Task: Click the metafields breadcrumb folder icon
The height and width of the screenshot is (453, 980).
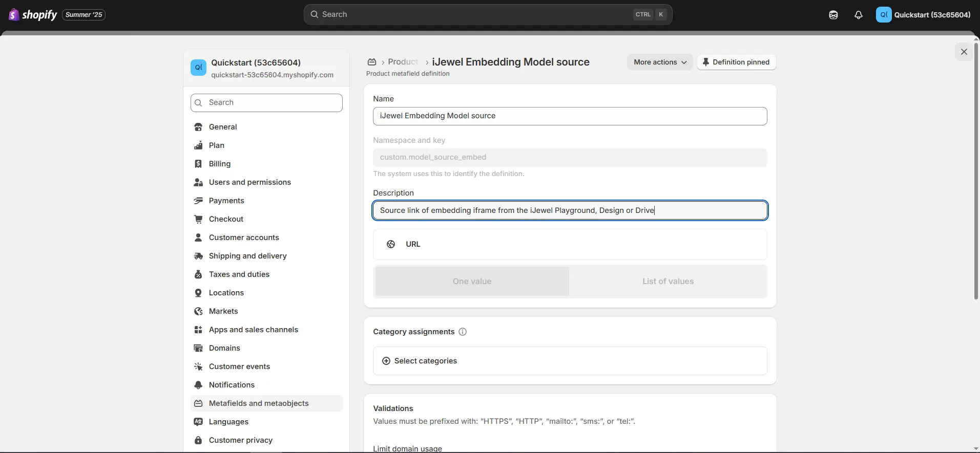Action: coord(372,62)
